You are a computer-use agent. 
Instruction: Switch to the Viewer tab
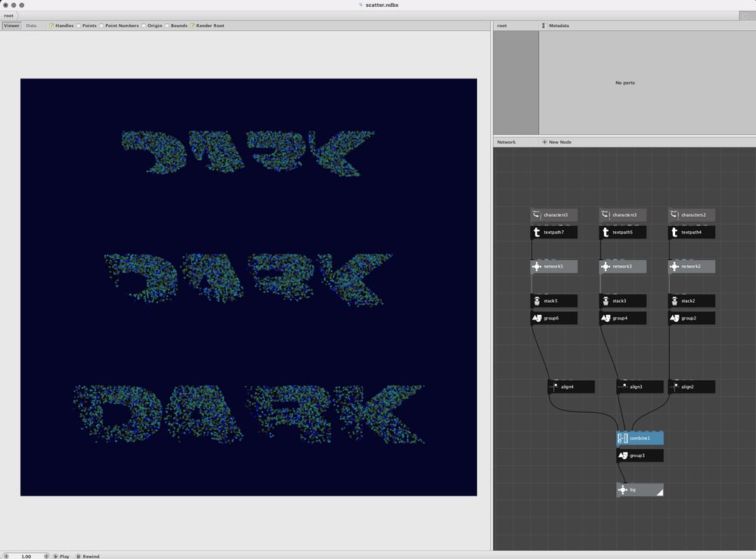[11, 26]
